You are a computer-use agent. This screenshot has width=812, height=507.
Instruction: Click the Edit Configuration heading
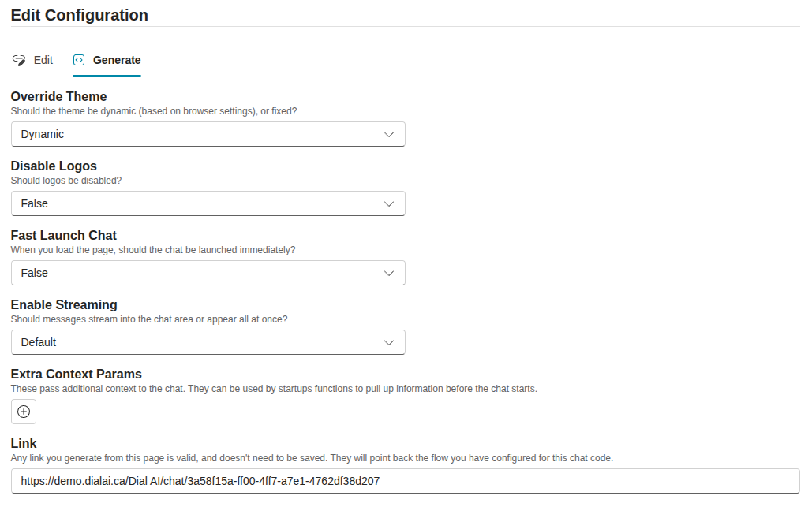(79, 15)
